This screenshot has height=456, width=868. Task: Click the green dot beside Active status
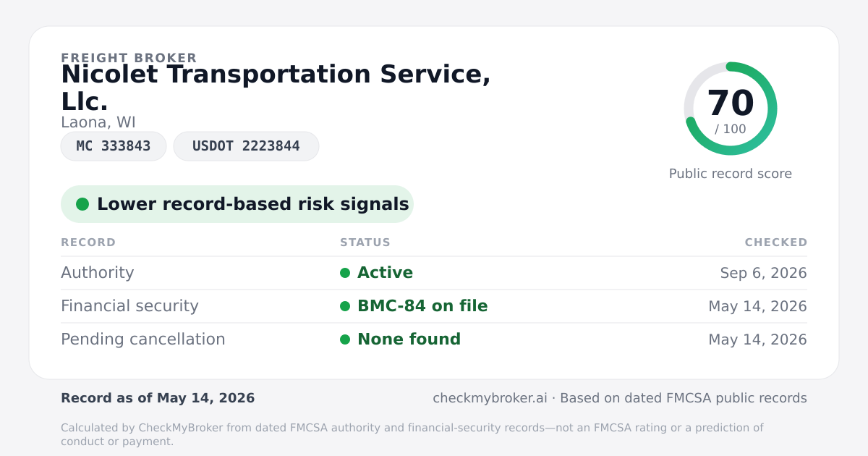pos(345,273)
